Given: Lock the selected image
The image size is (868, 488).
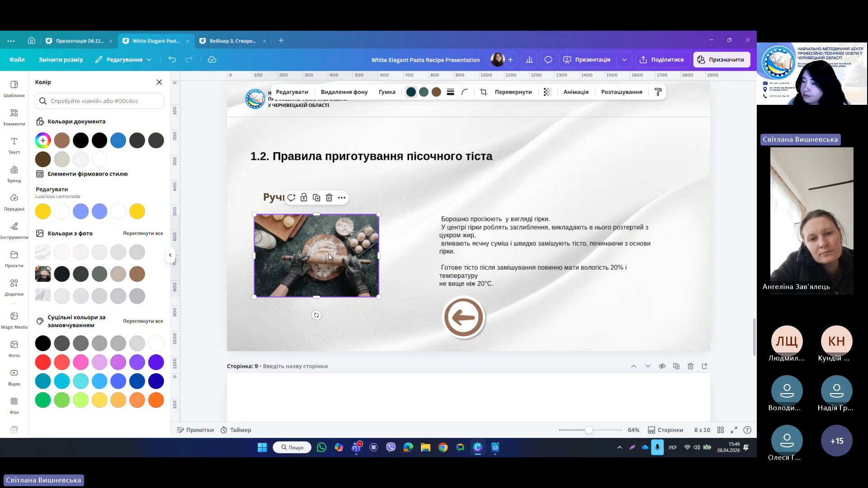Looking at the screenshot, I should click(304, 197).
